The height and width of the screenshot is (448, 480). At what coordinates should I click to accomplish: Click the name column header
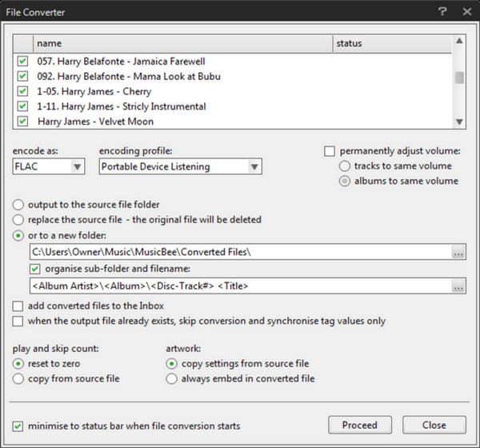click(182, 43)
